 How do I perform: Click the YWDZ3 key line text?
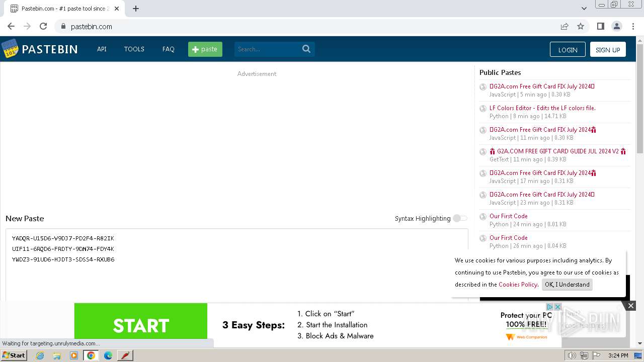63,259
